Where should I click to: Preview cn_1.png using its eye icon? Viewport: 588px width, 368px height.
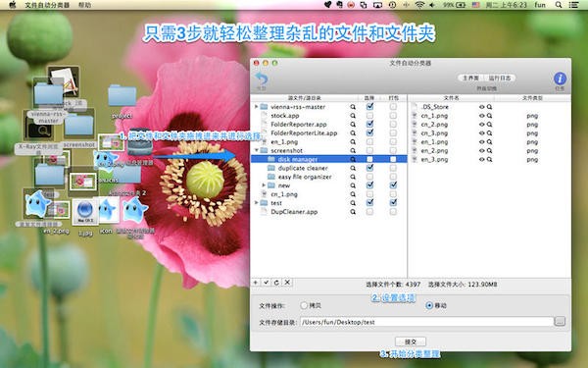(482, 116)
